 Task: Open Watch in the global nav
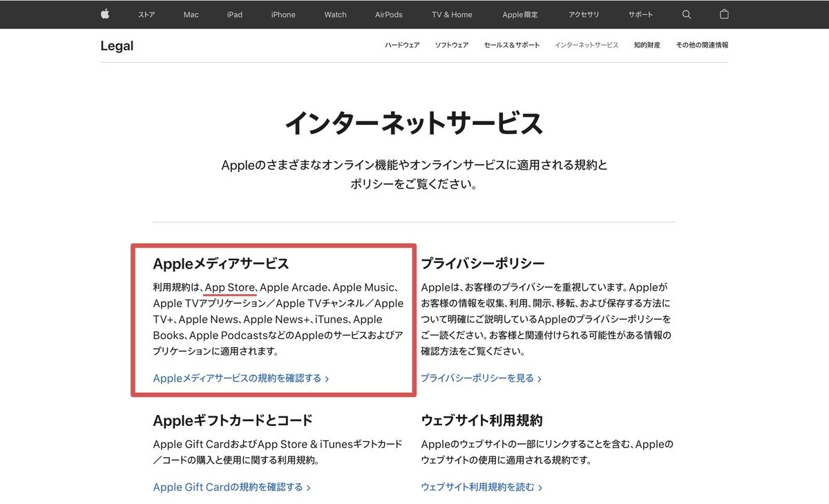click(x=336, y=14)
